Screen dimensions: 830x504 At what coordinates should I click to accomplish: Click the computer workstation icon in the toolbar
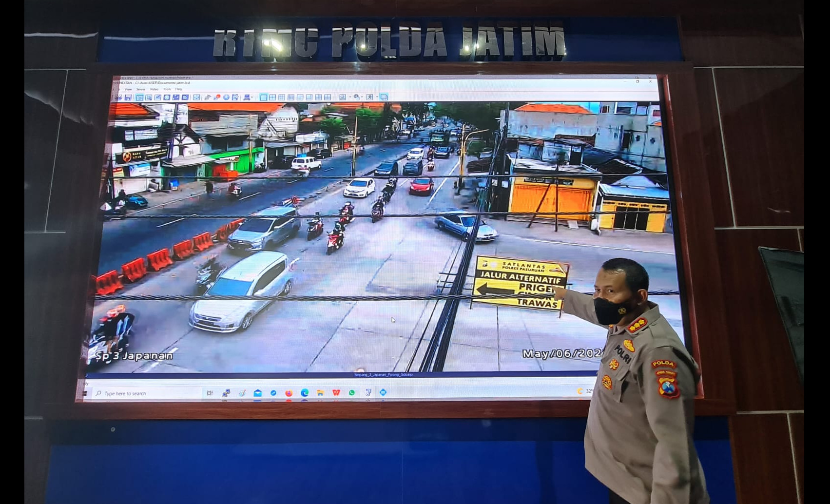coord(247,97)
